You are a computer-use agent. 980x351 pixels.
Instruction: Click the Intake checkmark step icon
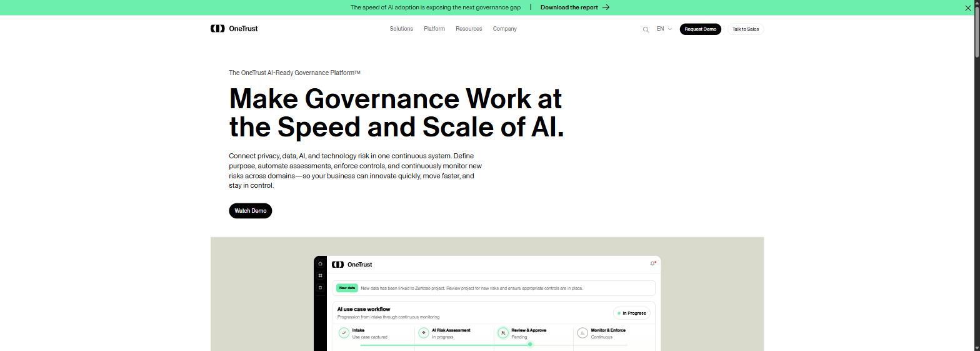[x=344, y=333]
